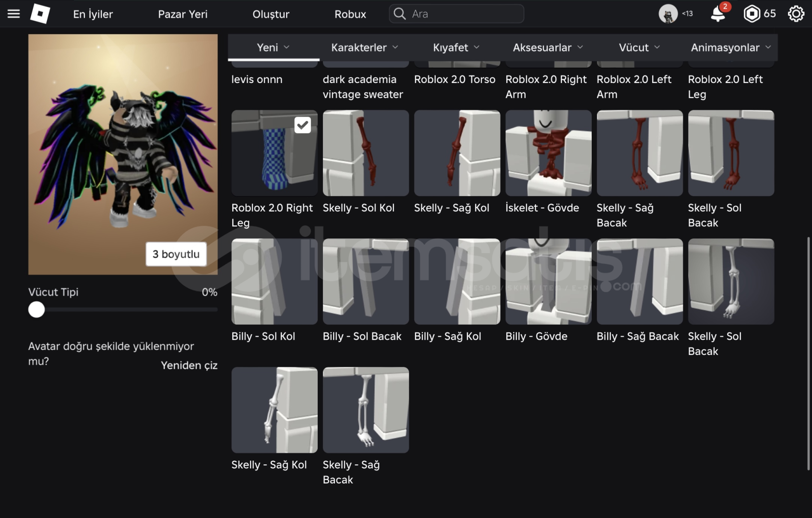Expand the Kıyafet dropdown chevron

[477, 47]
